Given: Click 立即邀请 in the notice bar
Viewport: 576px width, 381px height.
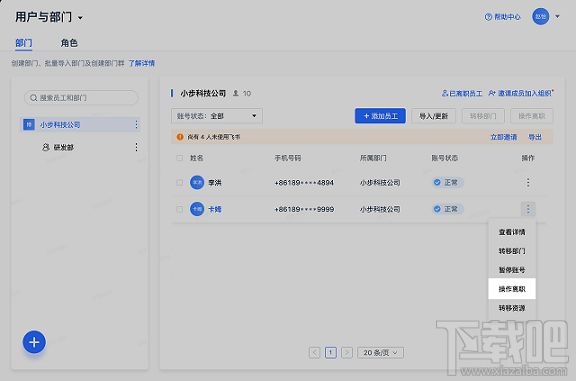Looking at the screenshot, I should click(x=504, y=137).
